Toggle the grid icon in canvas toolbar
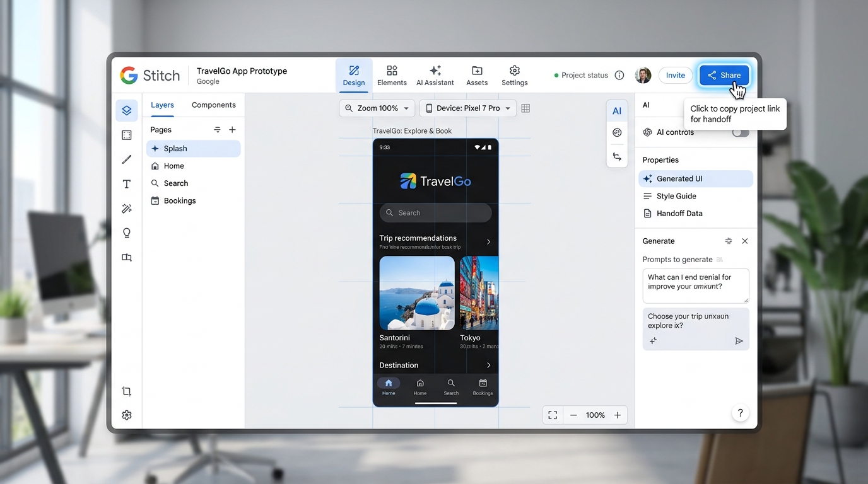 [525, 108]
